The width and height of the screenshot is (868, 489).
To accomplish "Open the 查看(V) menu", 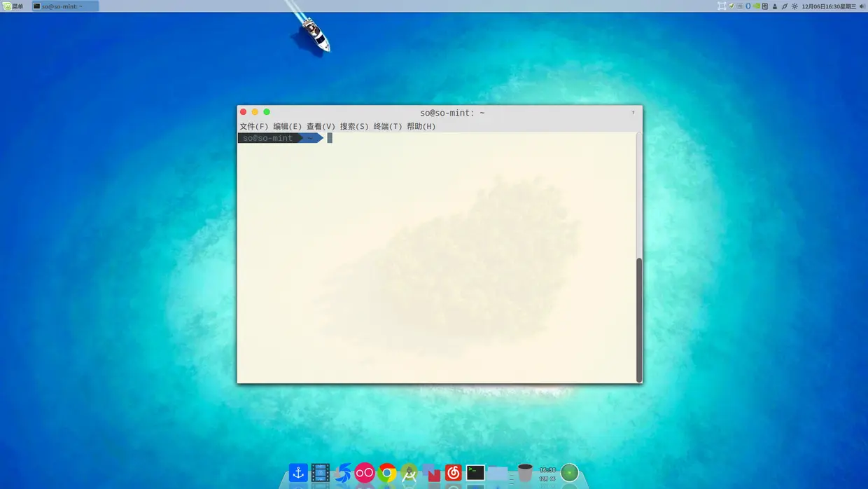I will [x=321, y=127].
